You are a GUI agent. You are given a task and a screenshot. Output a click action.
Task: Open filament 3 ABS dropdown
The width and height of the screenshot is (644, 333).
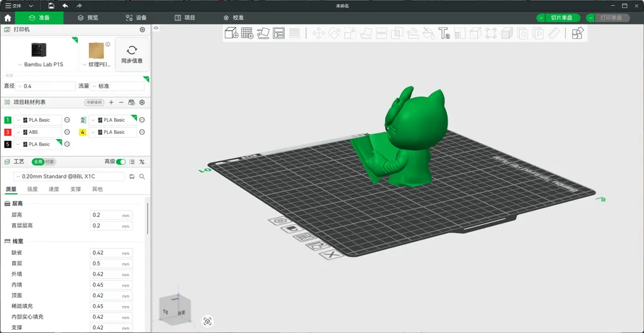click(x=38, y=132)
